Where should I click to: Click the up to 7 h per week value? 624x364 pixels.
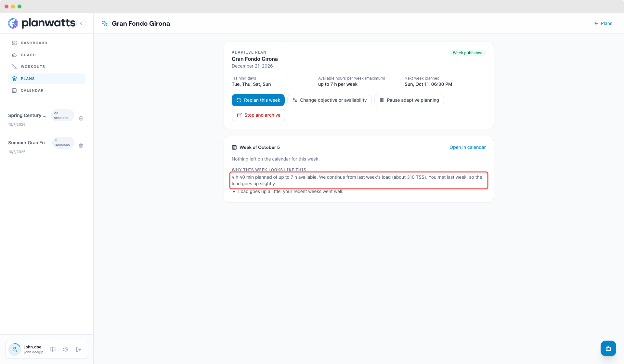[x=338, y=84]
